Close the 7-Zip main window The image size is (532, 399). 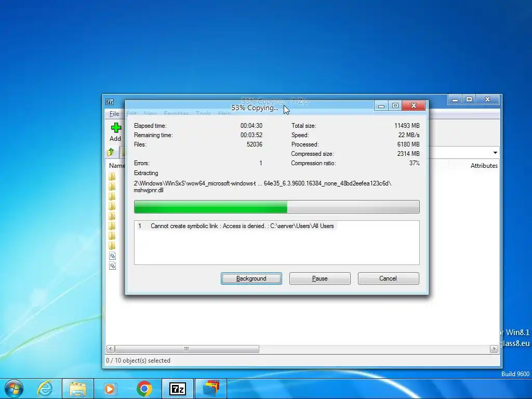pyautogui.click(x=487, y=99)
